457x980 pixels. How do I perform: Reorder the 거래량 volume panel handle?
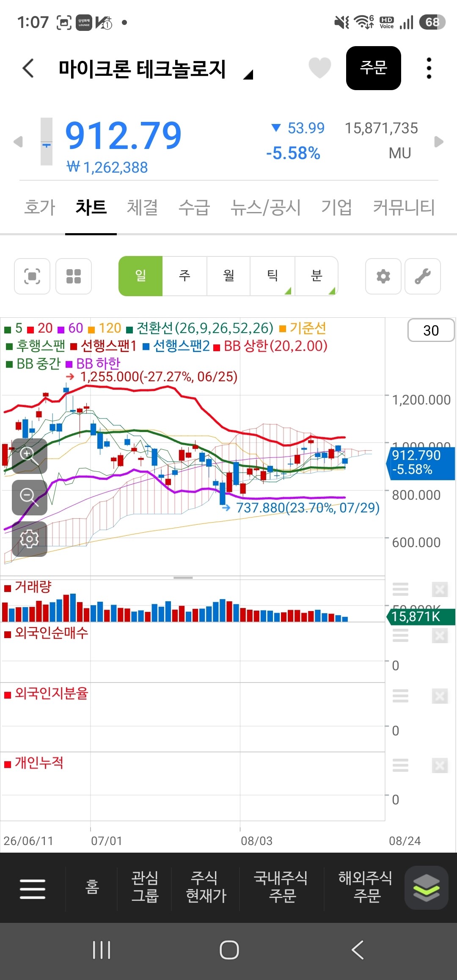(400, 589)
